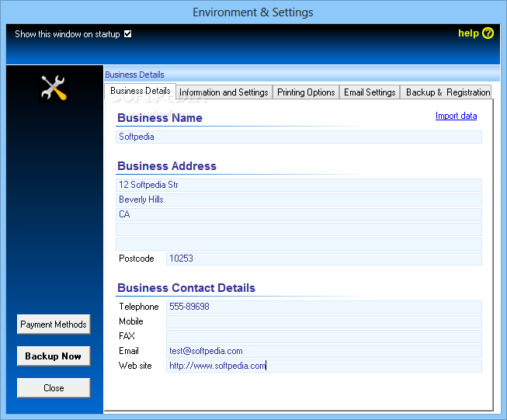Click the empty FAX field

pos(324,336)
